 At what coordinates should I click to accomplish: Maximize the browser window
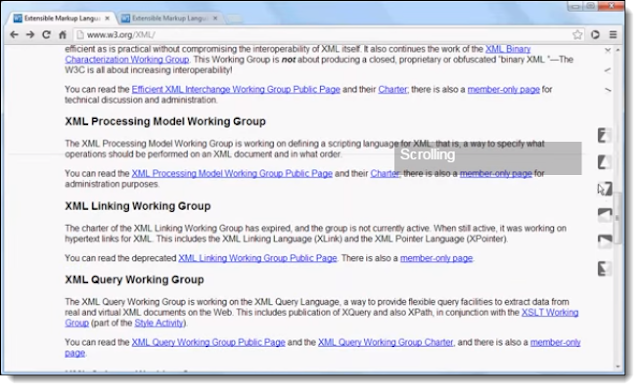590,6
